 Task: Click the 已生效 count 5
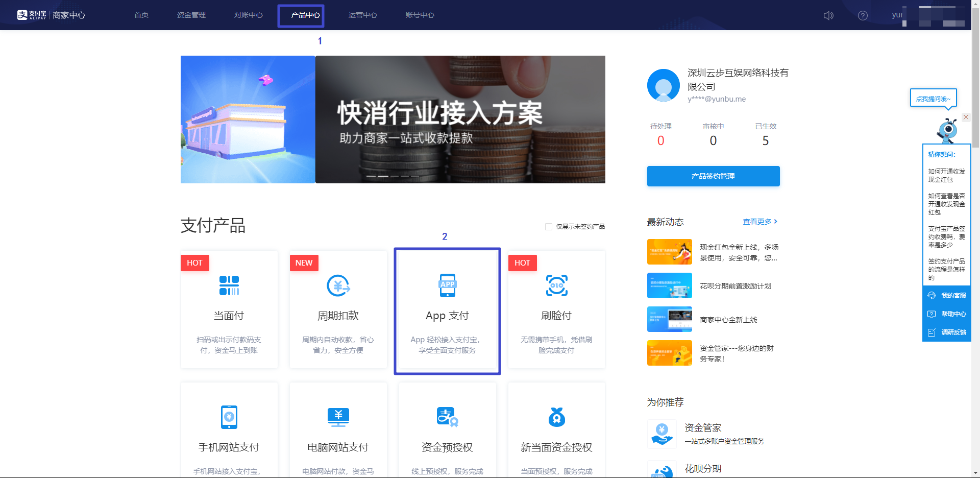(x=766, y=141)
